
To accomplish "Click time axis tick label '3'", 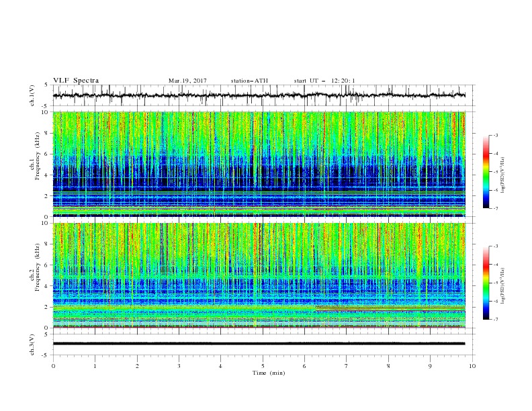I will (x=179, y=366).
